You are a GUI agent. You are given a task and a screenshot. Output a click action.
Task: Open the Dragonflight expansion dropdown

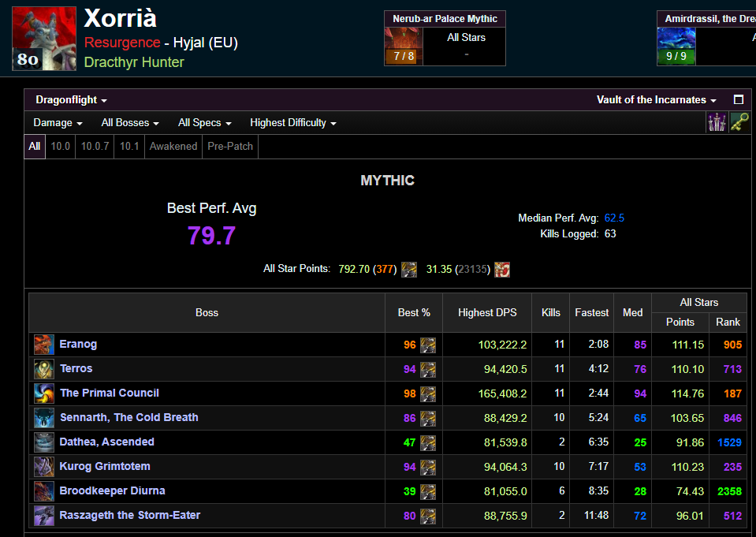(x=71, y=100)
